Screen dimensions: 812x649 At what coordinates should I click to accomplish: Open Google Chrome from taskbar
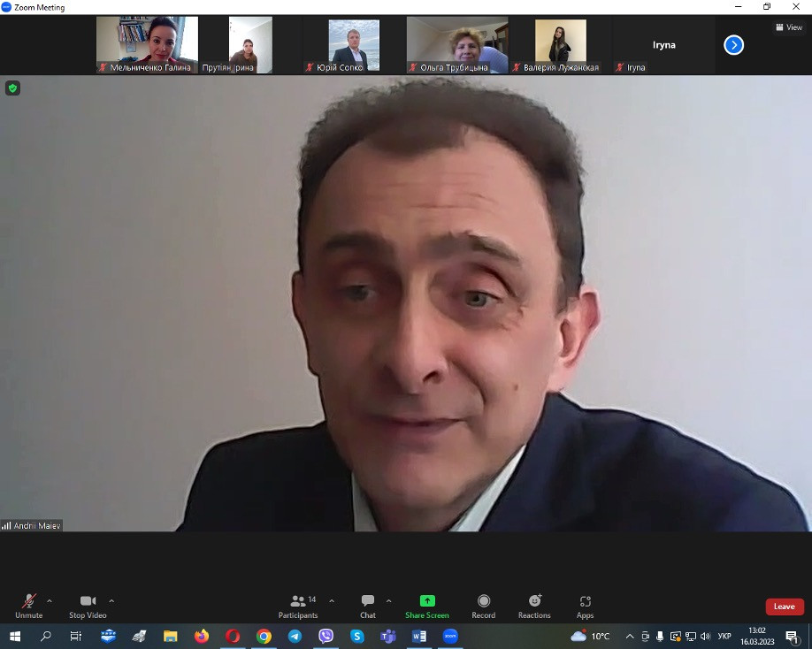pyautogui.click(x=264, y=636)
